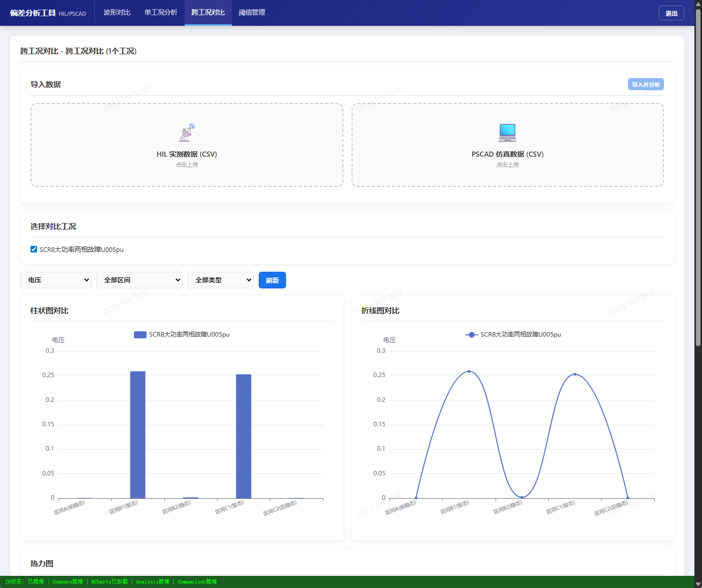This screenshot has width=702, height=588.
Task: Click the Comparison就绪 status entry
Action: tap(197, 582)
